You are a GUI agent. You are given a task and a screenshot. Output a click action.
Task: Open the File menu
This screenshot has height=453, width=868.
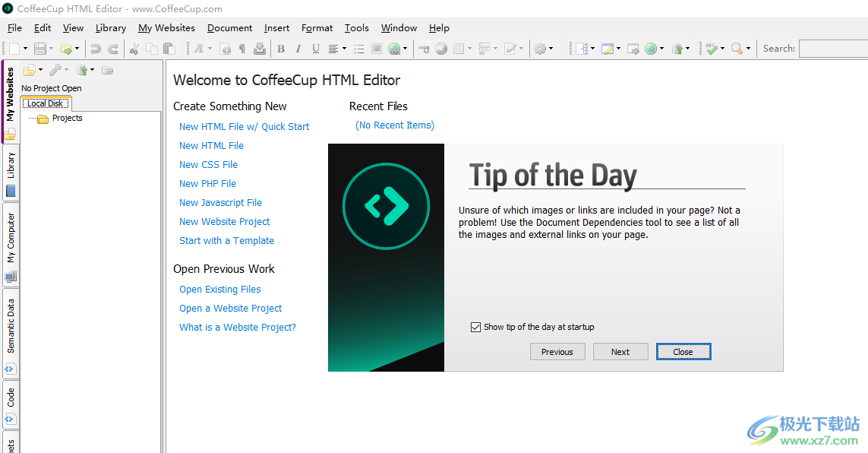coord(14,27)
